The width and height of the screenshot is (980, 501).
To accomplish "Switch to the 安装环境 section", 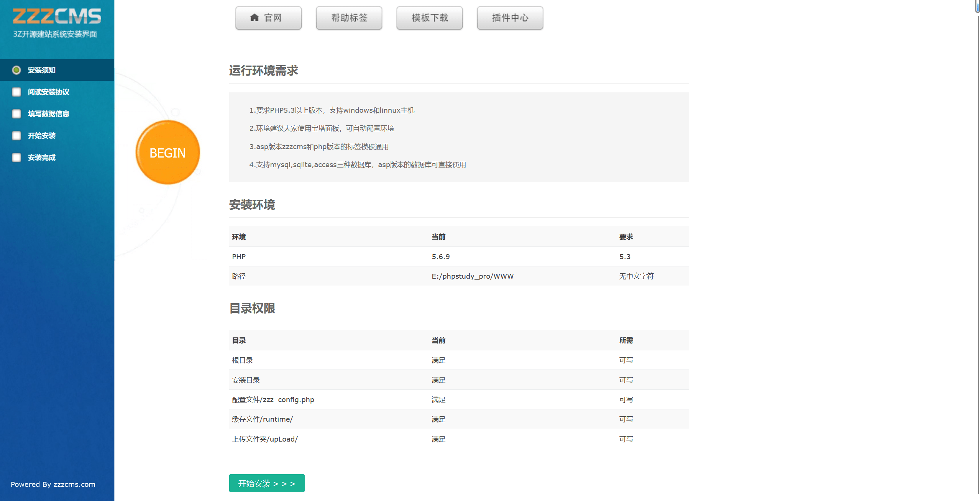I will pyautogui.click(x=252, y=205).
